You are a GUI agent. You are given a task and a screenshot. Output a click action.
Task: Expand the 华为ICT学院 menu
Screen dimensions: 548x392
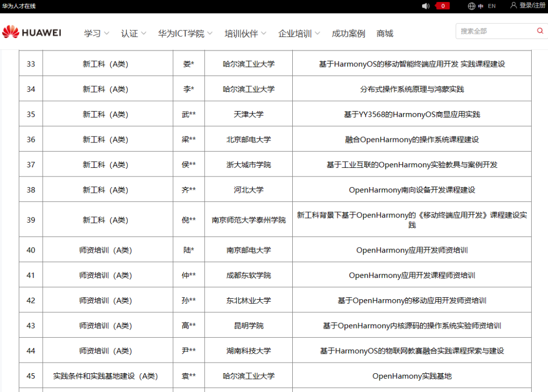click(x=185, y=33)
